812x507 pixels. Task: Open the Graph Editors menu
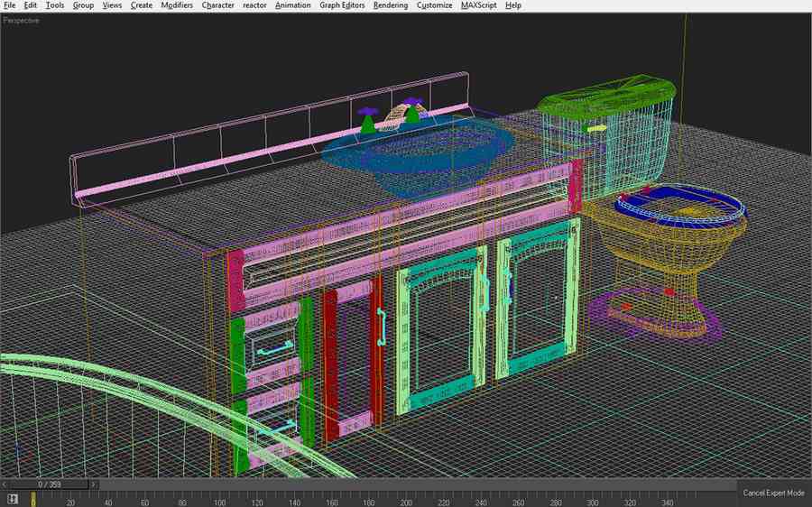342,5
